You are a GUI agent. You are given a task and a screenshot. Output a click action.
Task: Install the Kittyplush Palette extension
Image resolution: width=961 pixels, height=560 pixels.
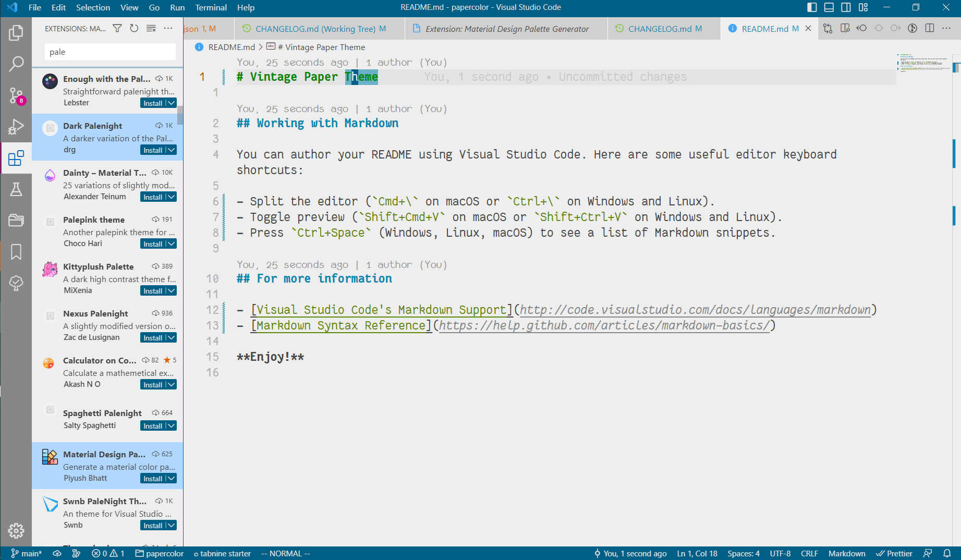click(x=153, y=291)
